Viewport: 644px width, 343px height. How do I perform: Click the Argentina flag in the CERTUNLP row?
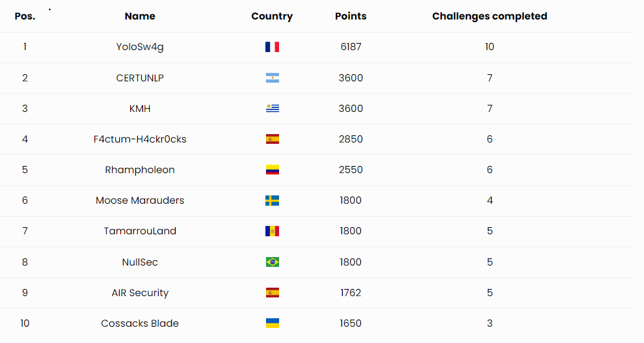(272, 78)
